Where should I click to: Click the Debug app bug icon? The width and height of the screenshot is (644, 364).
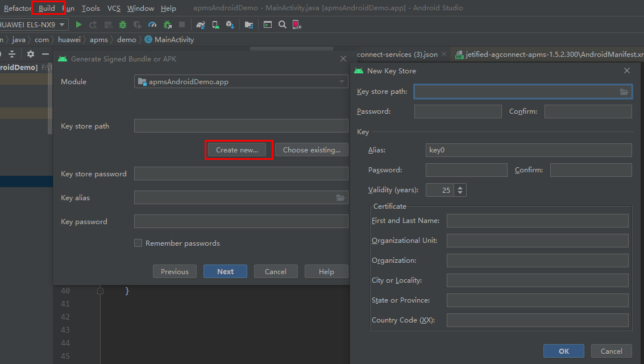[123, 24]
